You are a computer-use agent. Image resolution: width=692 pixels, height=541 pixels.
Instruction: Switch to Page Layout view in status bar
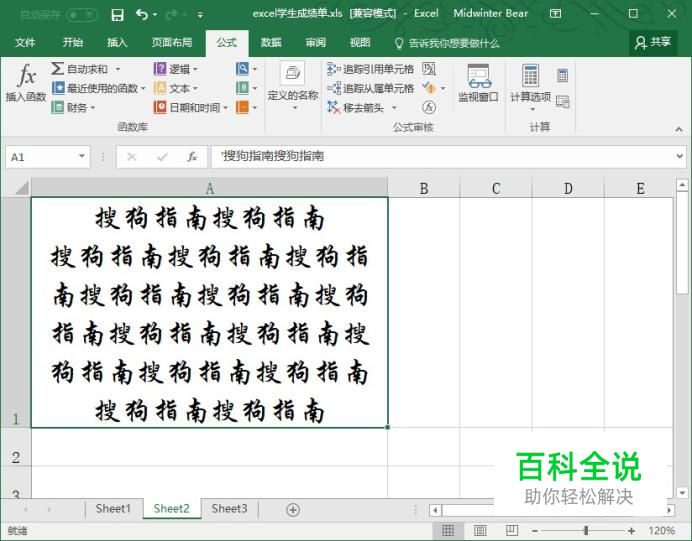click(x=480, y=530)
